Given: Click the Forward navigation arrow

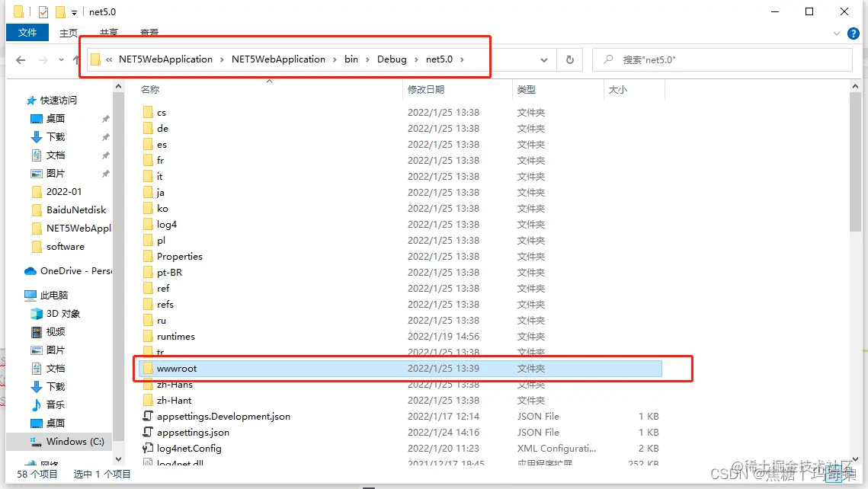Looking at the screenshot, I should pyautogui.click(x=43, y=59).
